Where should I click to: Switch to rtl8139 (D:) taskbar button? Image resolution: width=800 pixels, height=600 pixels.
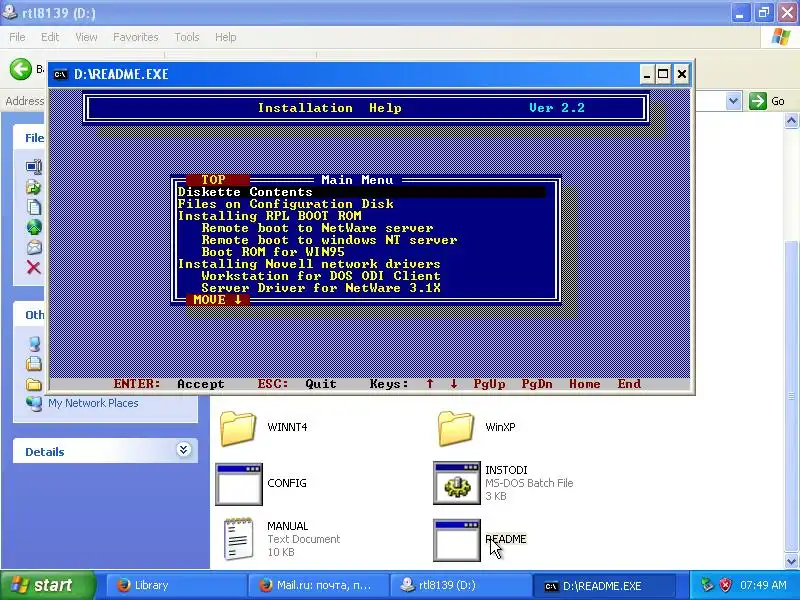coord(460,585)
